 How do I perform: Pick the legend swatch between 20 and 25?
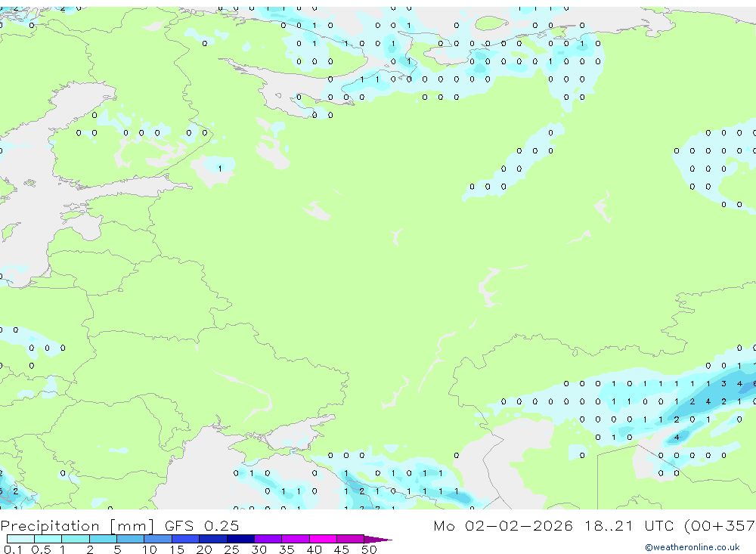tap(213, 539)
